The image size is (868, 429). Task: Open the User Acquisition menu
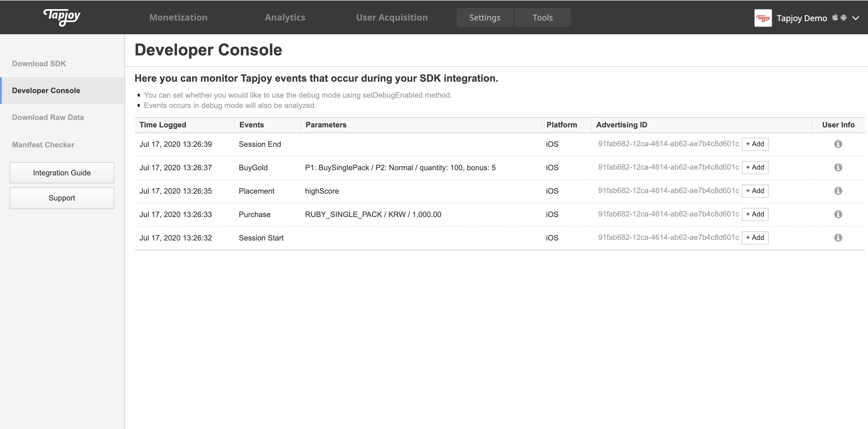pos(392,17)
